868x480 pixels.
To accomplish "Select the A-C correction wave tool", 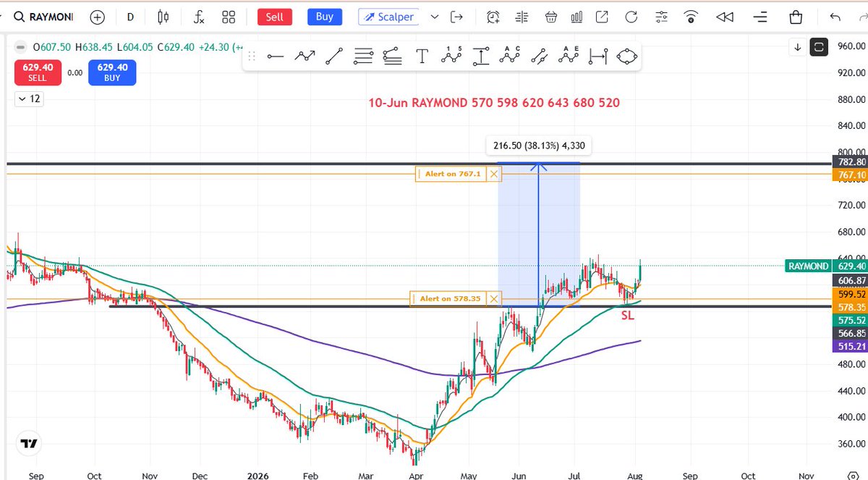I will (510, 56).
